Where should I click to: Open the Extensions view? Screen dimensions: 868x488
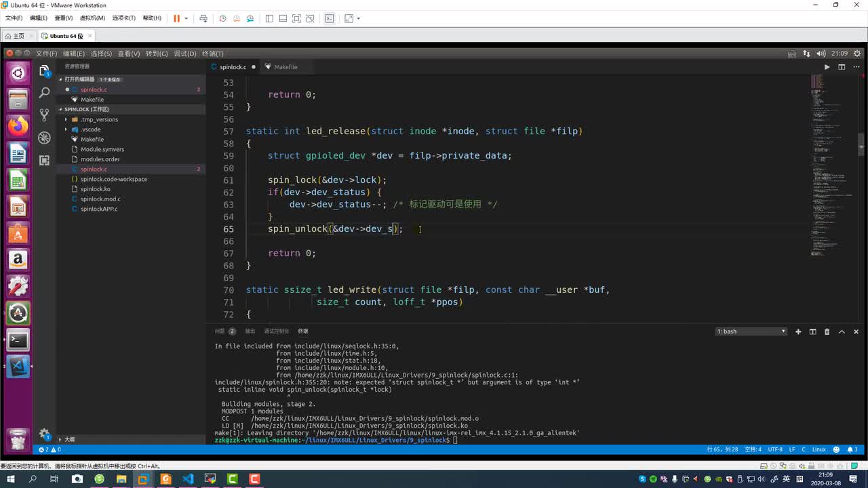tap(45, 160)
